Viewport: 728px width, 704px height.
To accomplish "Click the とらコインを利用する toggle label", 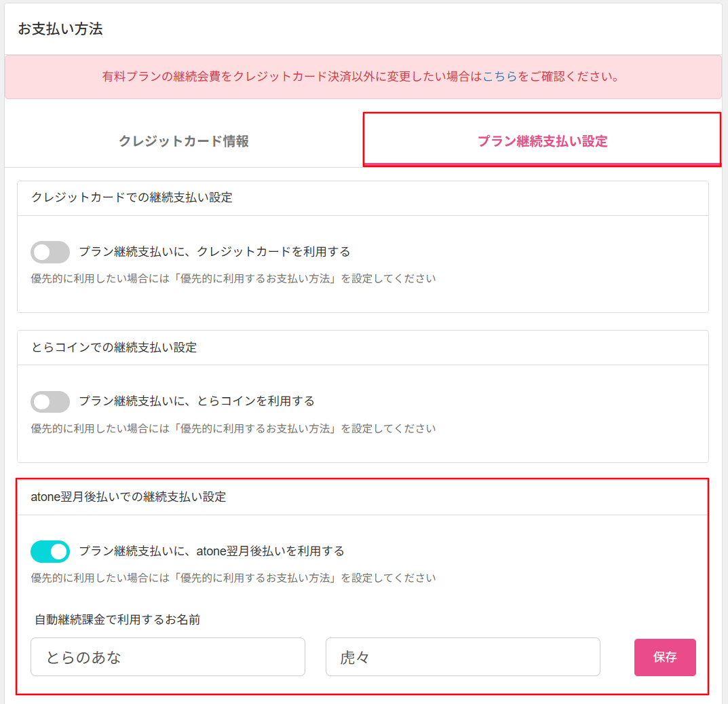I will click(197, 401).
